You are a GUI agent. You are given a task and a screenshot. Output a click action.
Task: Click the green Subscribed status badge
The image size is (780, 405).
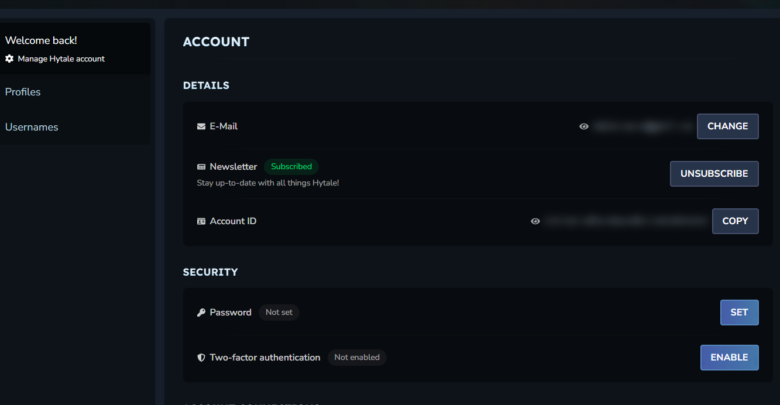291,167
